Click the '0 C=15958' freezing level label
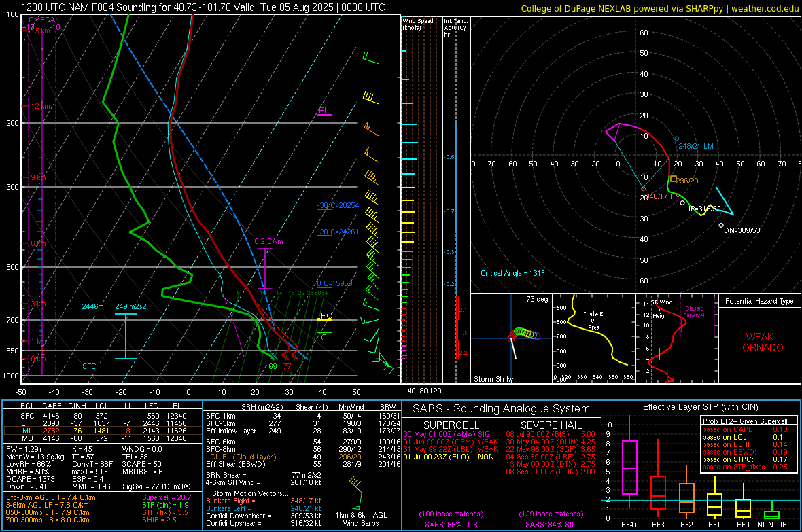802x532 pixels. click(x=335, y=283)
